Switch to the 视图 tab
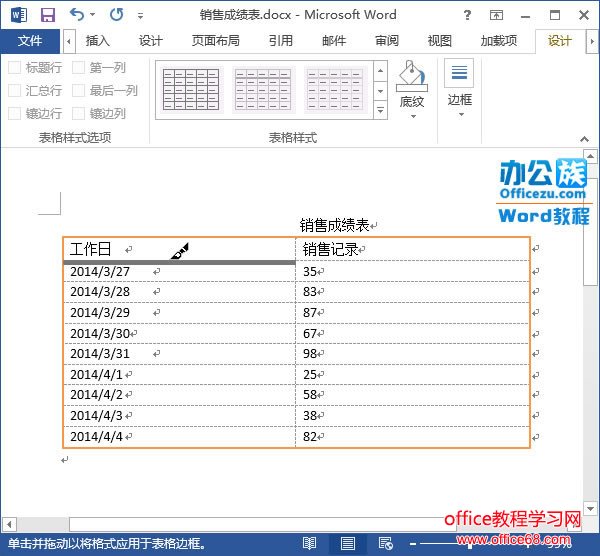This screenshot has width=600, height=556. tap(439, 41)
